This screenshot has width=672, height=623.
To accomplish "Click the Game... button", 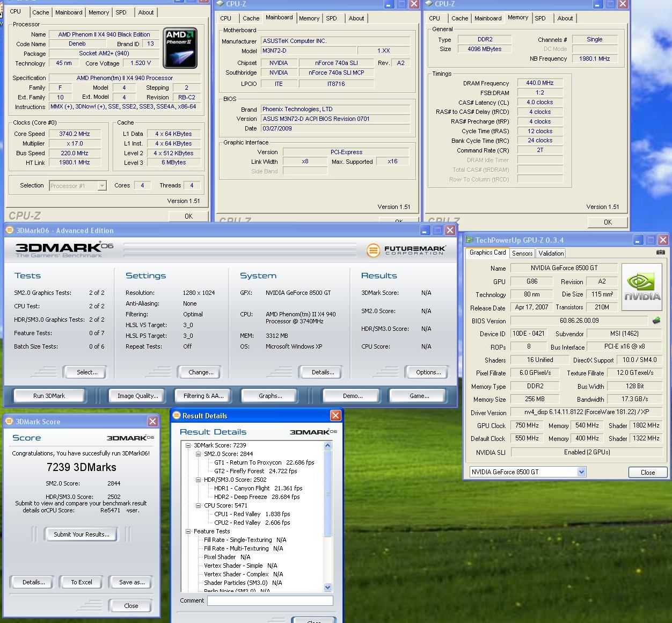I will 419,396.
